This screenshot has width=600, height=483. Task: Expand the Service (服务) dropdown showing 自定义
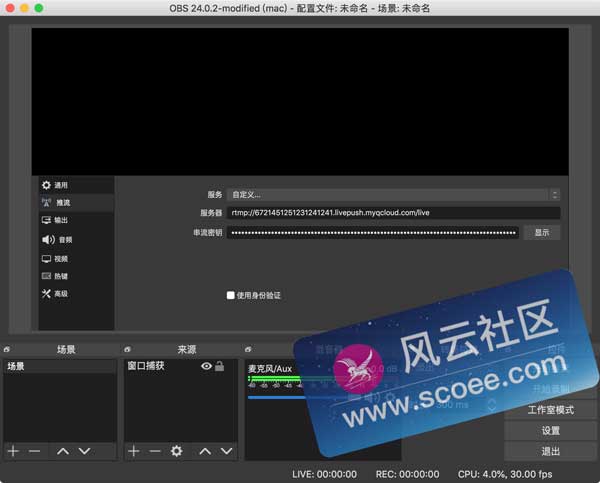394,195
